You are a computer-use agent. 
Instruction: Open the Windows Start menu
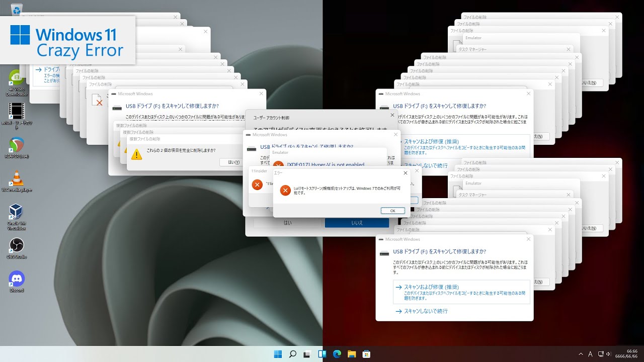coord(278,354)
